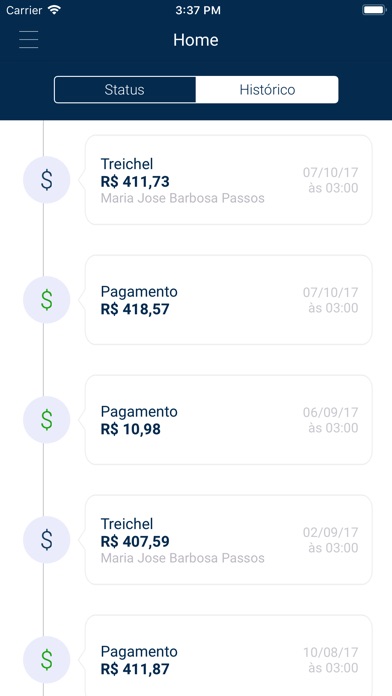Open the hamburger menu icon
Image resolution: width=392 pixels, height=696 pixels.
pyautogui.click(x=29, y=40)
